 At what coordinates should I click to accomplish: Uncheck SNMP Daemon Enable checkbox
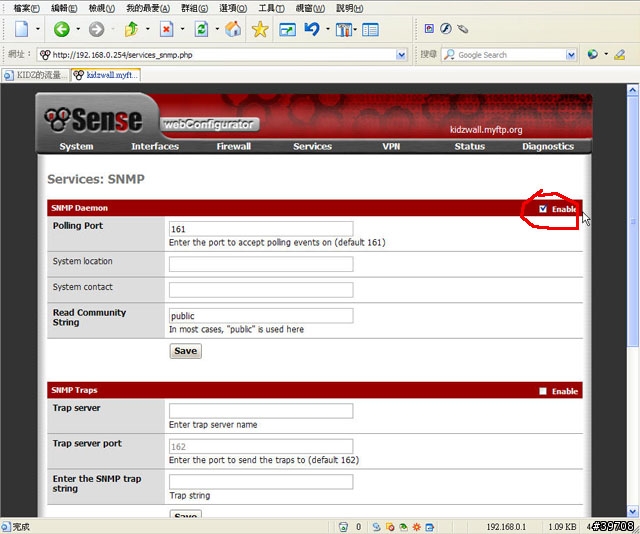coord(542,209)
